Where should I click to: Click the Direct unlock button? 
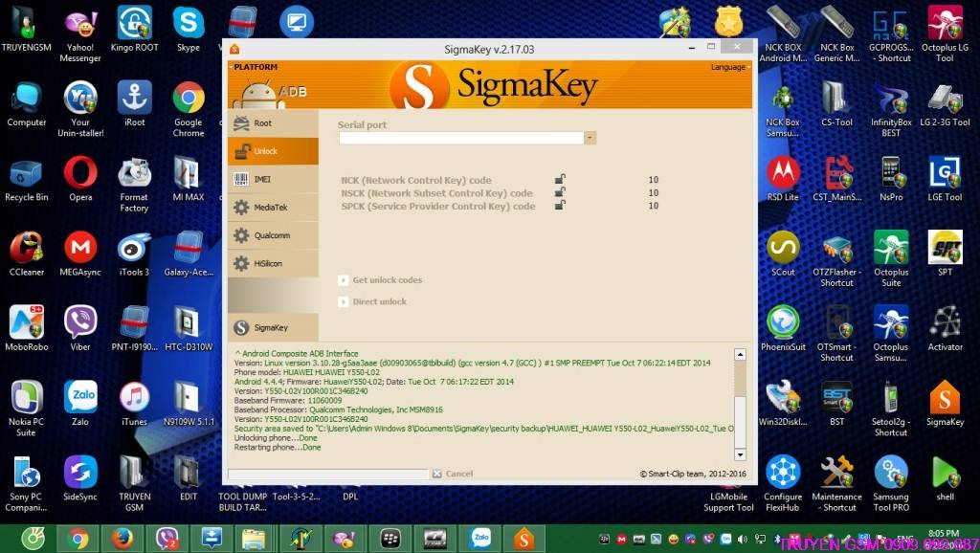pyautogui.click(x=372, y=301)
